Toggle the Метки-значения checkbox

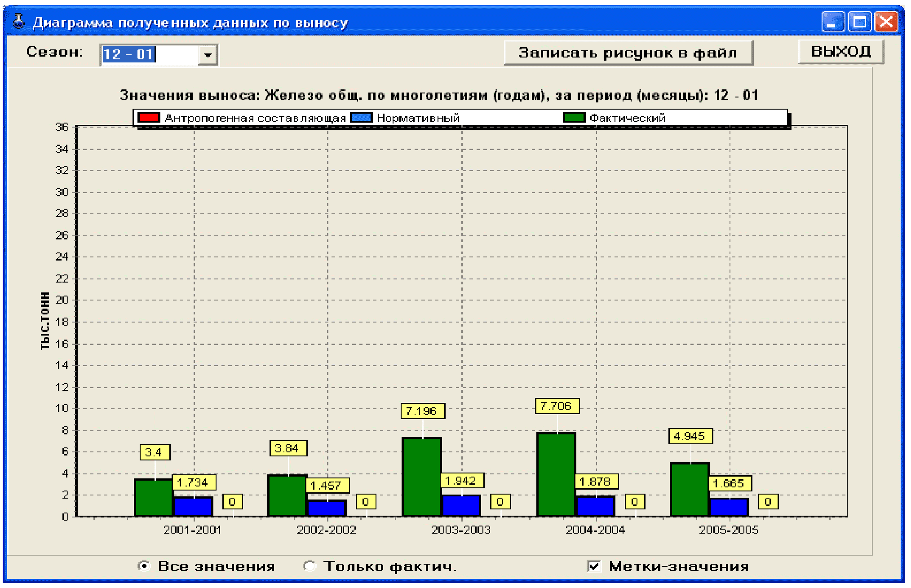594,566
